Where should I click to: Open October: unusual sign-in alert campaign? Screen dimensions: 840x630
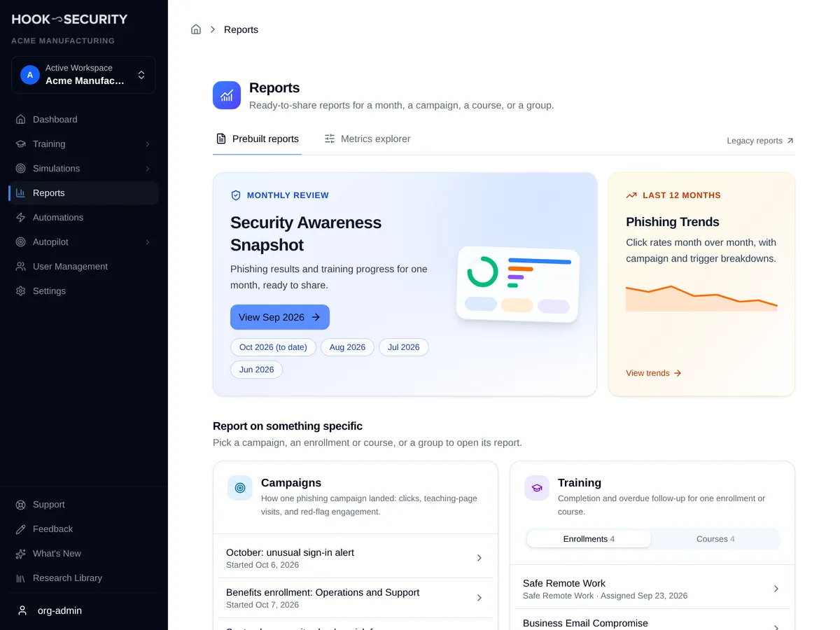click(356, 558)
